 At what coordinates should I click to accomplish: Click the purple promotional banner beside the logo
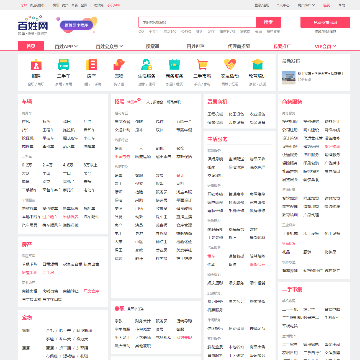point(77,25)
